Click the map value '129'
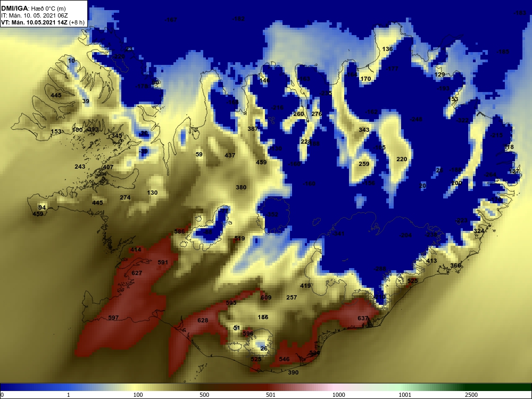 [x=439, y=74]
